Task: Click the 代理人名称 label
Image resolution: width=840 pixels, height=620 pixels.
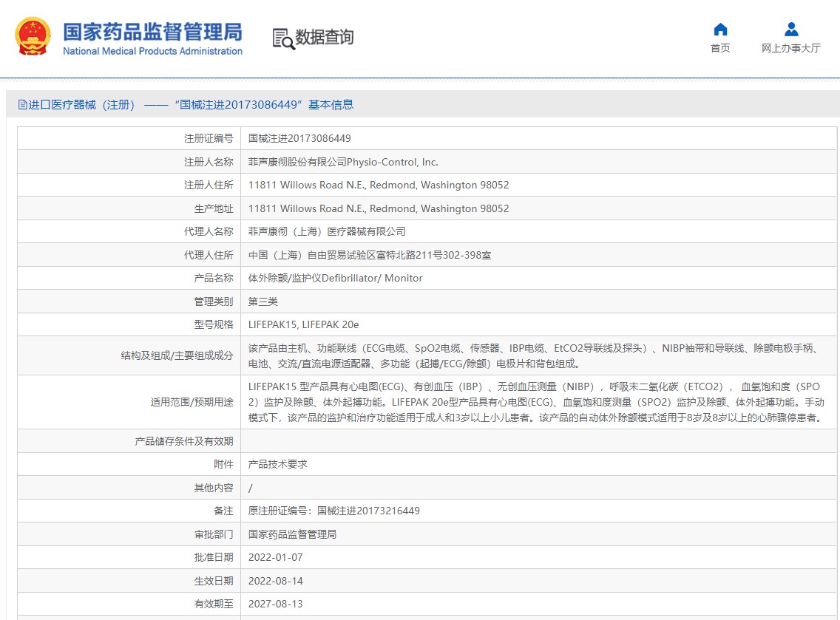Action: pos(209,231)
